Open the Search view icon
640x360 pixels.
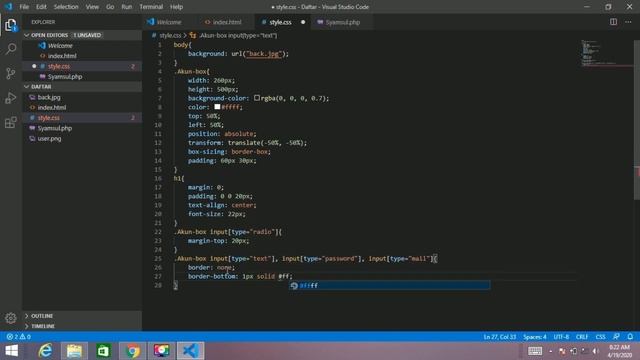(x=11, y=49)
